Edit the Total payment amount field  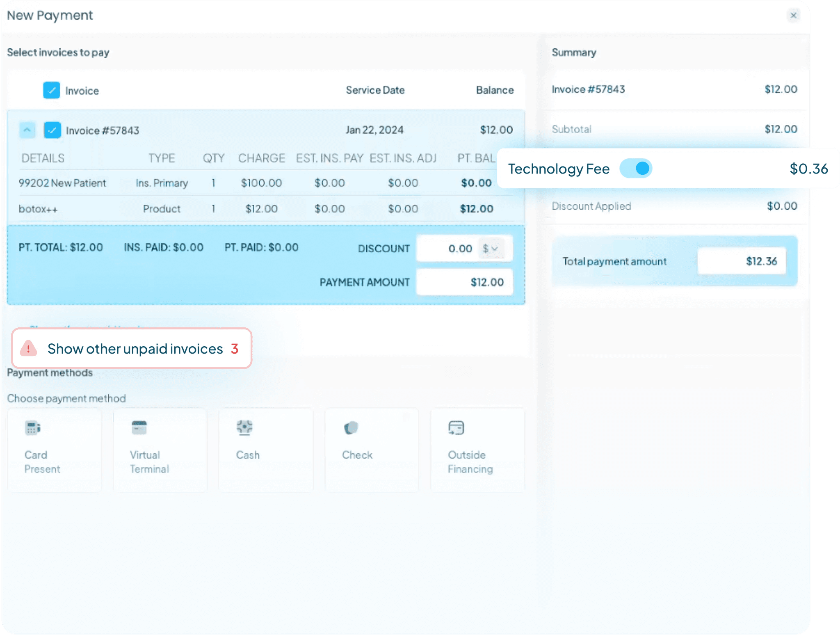point(742,261)
